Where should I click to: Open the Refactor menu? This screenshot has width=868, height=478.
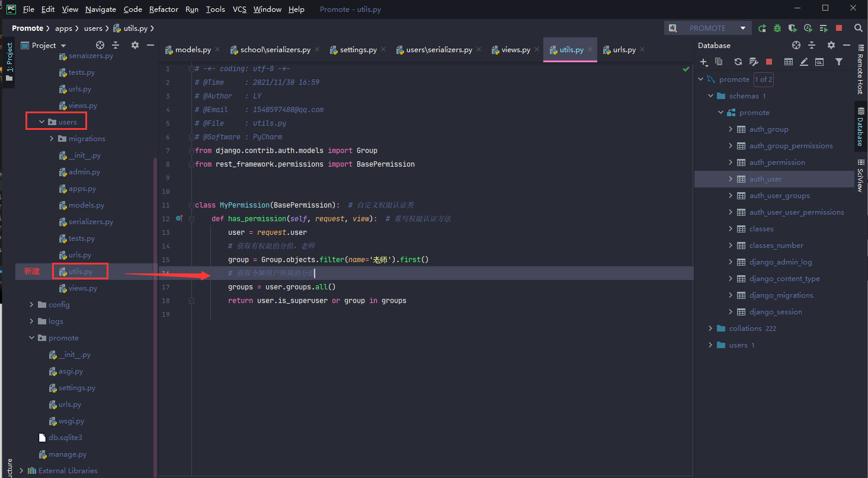coord(164,9)
